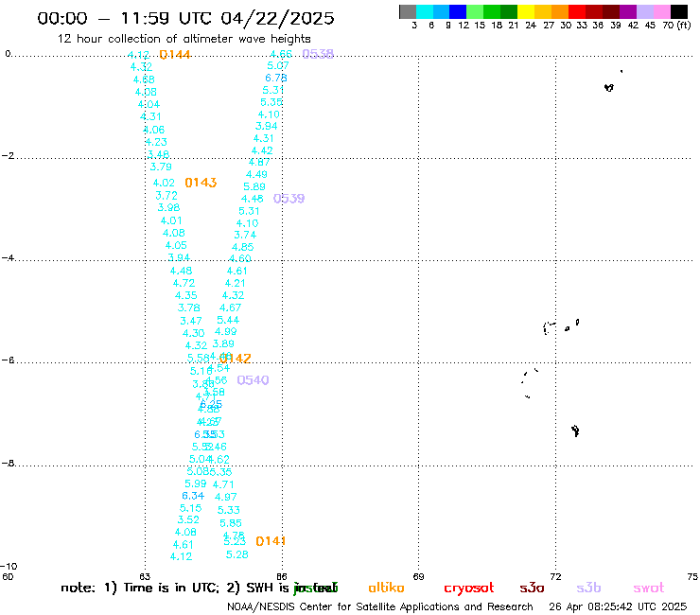Click the 4.68 wave height value
700x615 pixels.
tap(144, 79)
